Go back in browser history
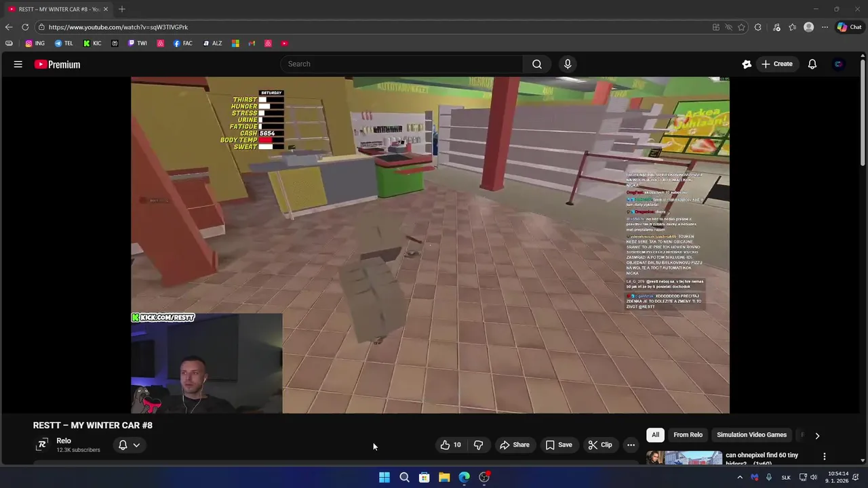Screen dimensions: 868x488 pyautogui.click(x=8, y=27)
